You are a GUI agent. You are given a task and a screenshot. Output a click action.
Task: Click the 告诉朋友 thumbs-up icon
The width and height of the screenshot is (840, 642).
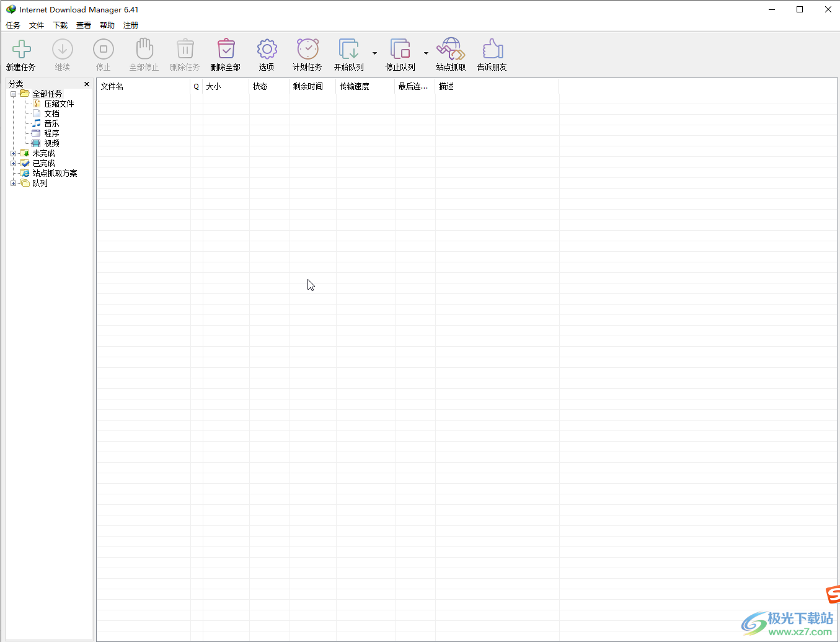492,49
